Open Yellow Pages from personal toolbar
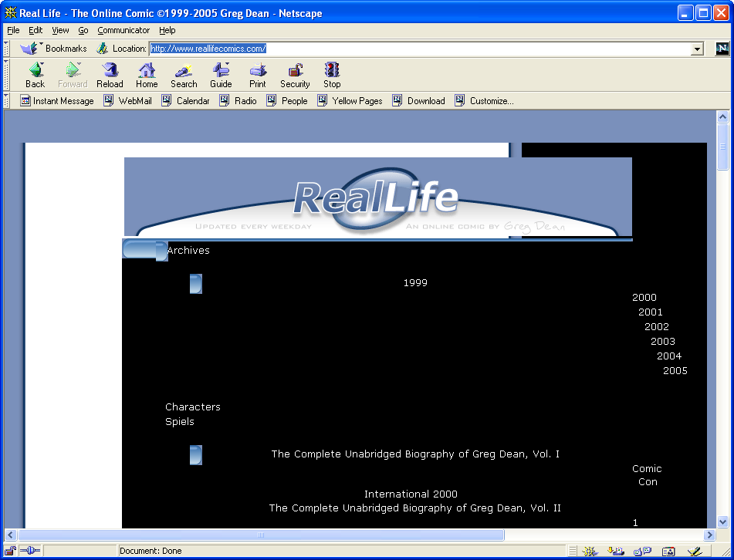The width and height of the screenshot is (734, 560). click(350, 100)
